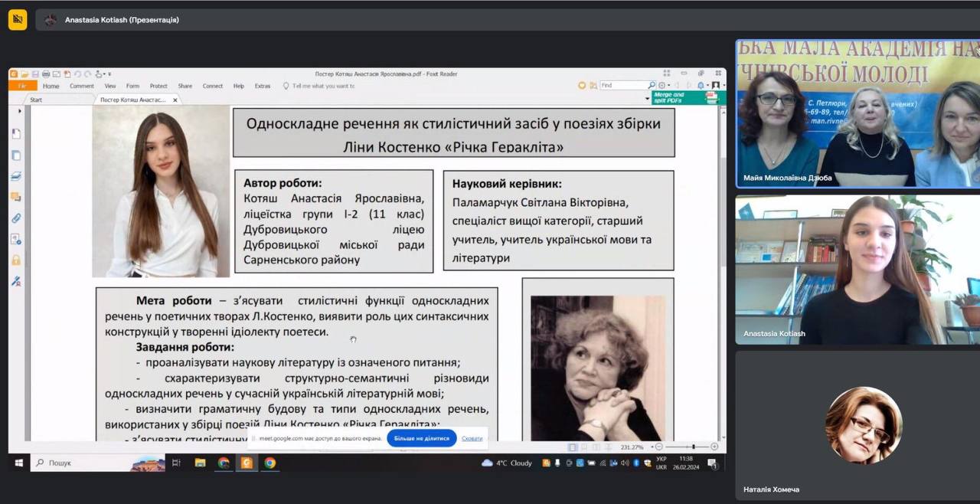Image resolution: width=980 pixels, height=504 pixels.
Task: Click the zoom in plus button
Action: click(x=714, y=447)
